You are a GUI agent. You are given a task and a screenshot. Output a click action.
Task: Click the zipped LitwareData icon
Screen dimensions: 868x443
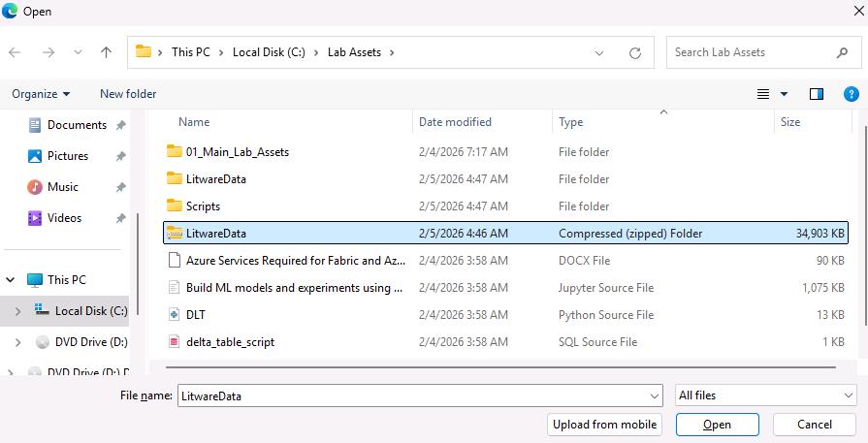tap(175, 233)
